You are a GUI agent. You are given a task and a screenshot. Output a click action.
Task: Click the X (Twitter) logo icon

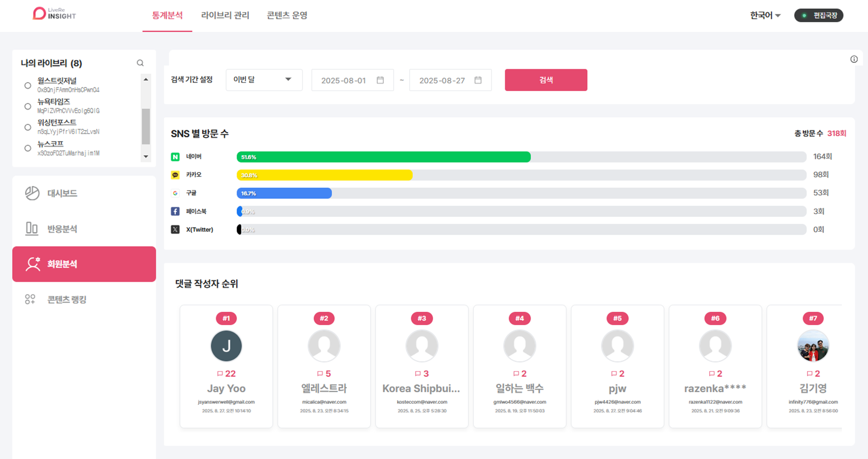175,229
